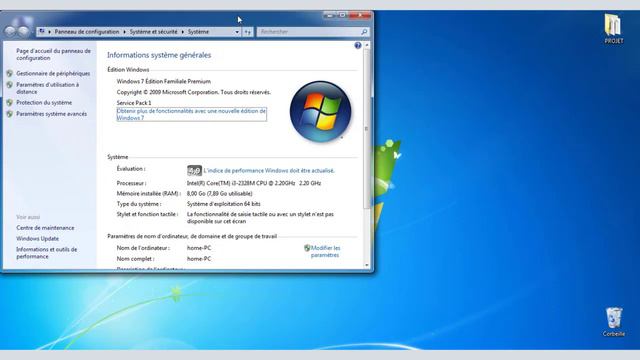Open Paramètres système avancés link

(51, 114)
